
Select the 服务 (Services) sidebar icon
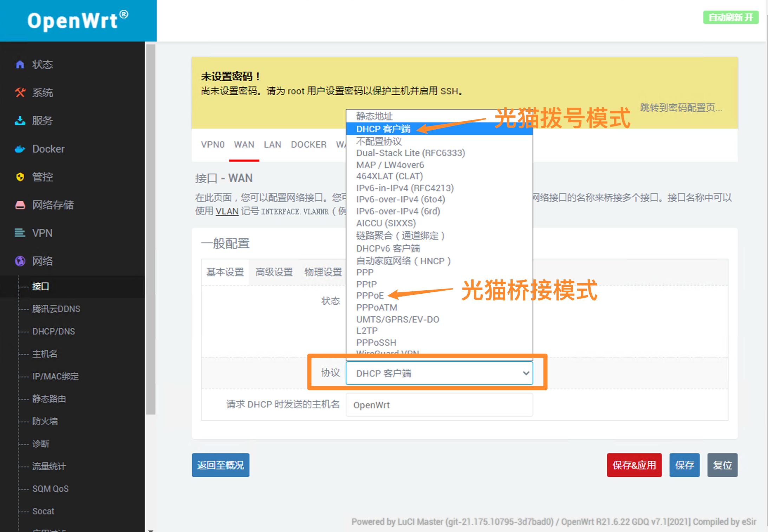pos(20,121)
